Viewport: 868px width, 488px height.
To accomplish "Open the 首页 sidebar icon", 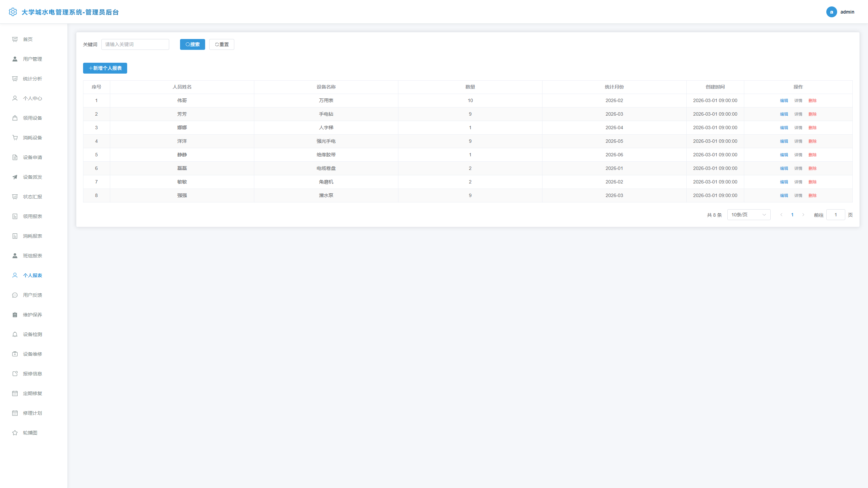I will pyautogui.click(x=15, y=39).
